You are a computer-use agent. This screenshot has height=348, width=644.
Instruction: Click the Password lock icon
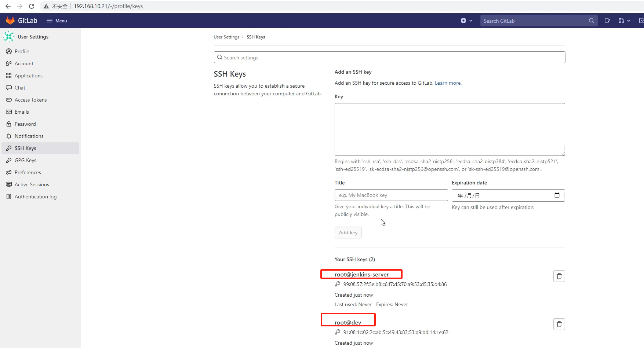point(9,124)
